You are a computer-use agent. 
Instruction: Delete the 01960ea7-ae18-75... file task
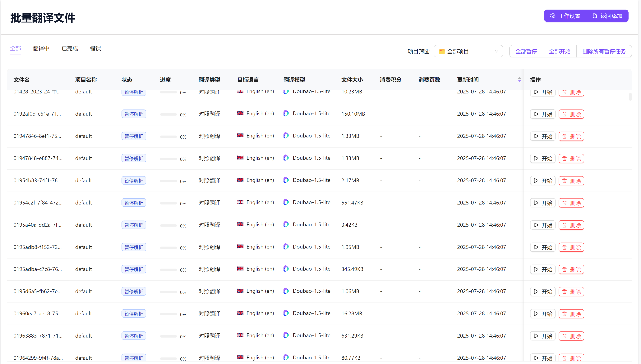[x=571, y=314]
